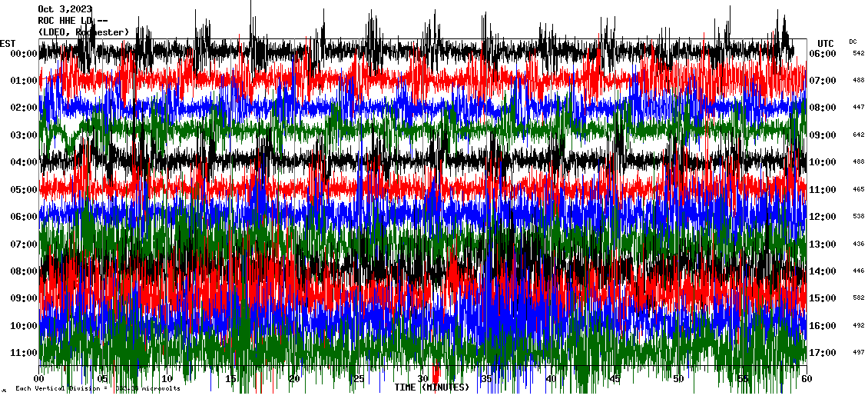Screen dimensions: 868x399
Task: Click the 11:00 EST row label
Action: point(24,353)
